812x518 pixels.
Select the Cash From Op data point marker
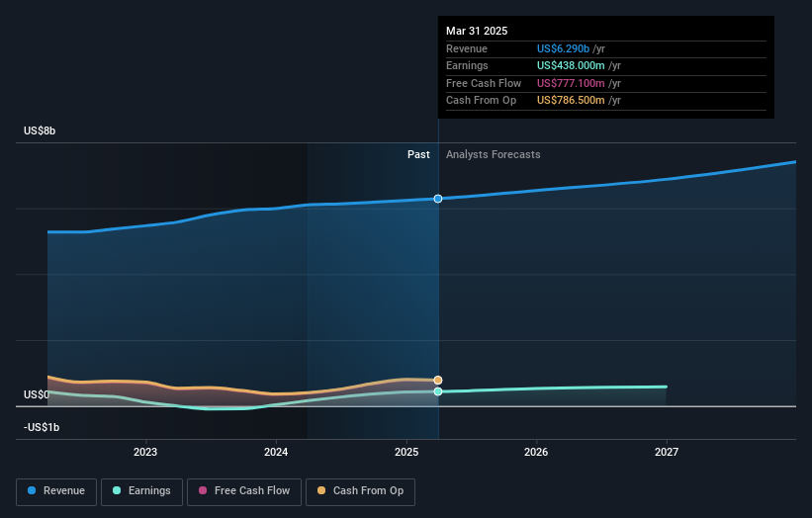[438, 380]
